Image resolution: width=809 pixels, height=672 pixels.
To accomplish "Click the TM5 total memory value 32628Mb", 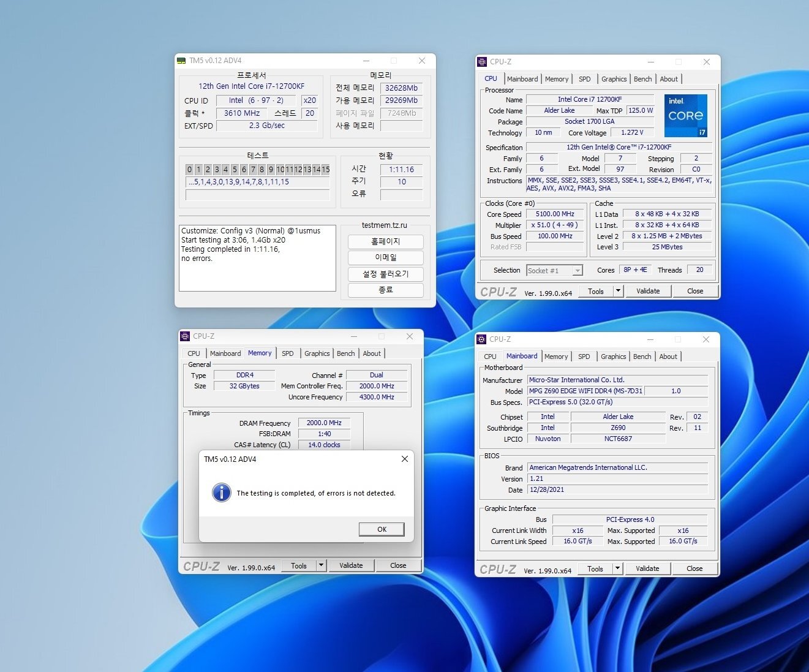I will pyautogui.click(x=401, y=88).
